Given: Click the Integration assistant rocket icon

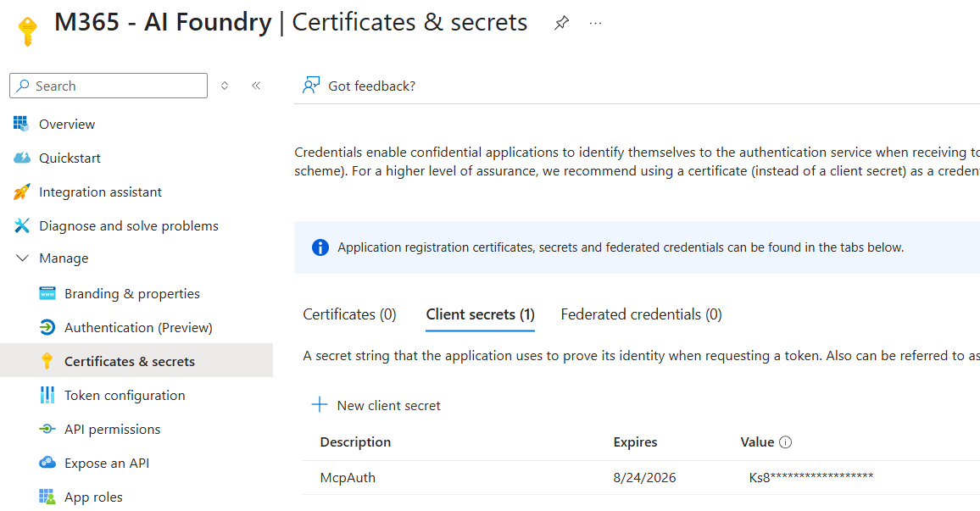Looking at the screenshot, I should point(22,192).
